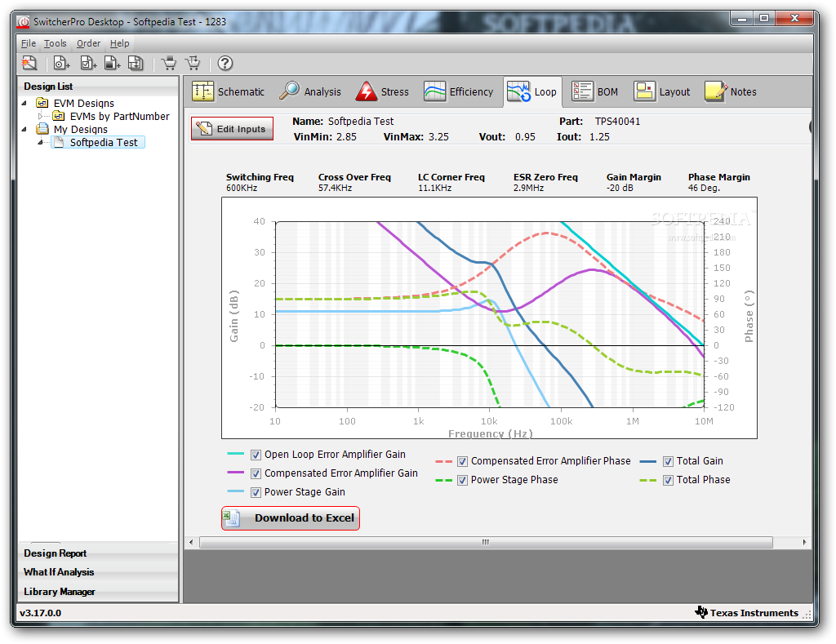The height and width of the screenshot is (644, 836).
Task: Open the Tools menu
Action: pyautogui.click(x=55, y=43)
